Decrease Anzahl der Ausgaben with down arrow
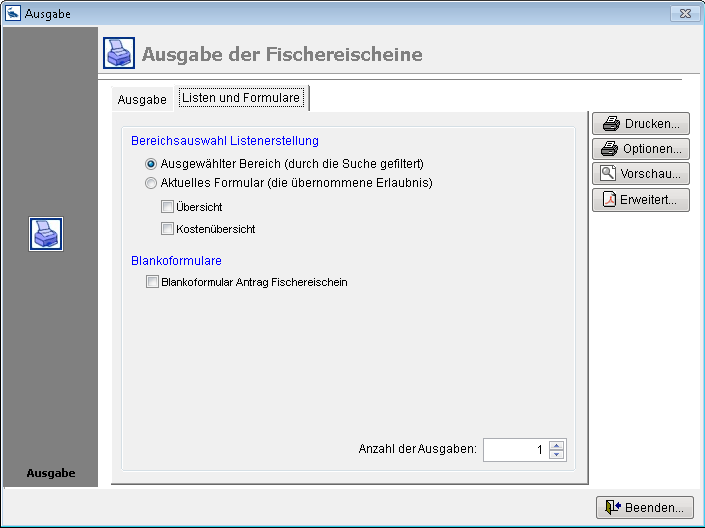Screen dimensions: 705x528 (x=557, y=455)
